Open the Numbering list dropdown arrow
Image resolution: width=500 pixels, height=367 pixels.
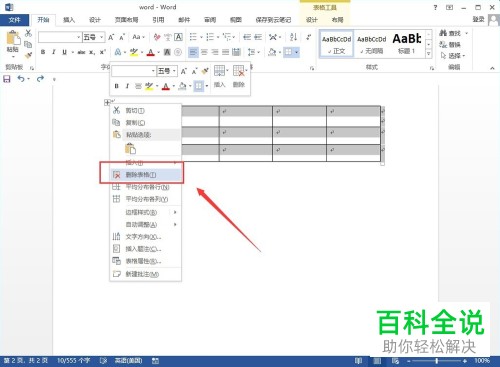(x=218, y=37)
